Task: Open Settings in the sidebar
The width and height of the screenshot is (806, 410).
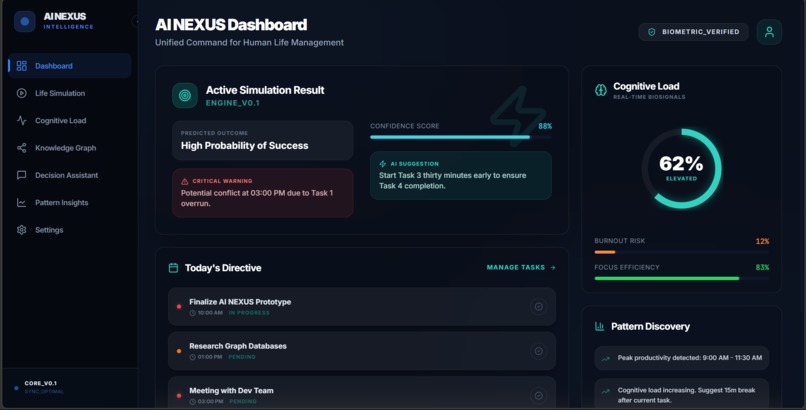Action: pyautogui.click(x=70, y=230)
